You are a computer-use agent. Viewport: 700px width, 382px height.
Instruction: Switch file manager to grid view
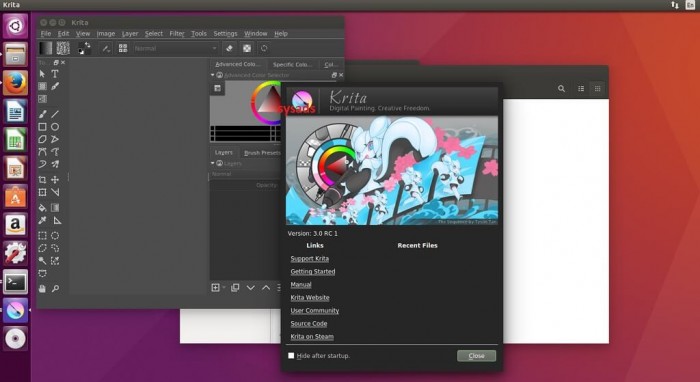pyautogui.click(x=597, y=88)
